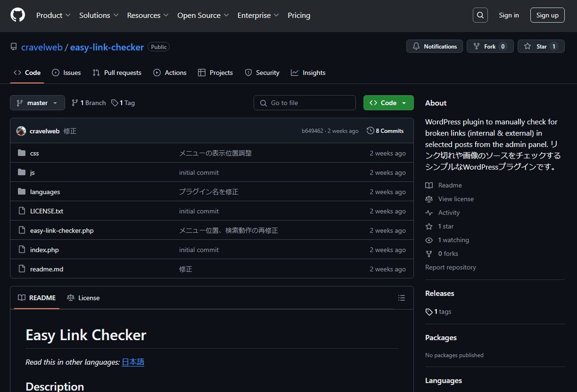577x392 pixels.
Task: Open the Packages heading link
Action: [x=441, y=338]
